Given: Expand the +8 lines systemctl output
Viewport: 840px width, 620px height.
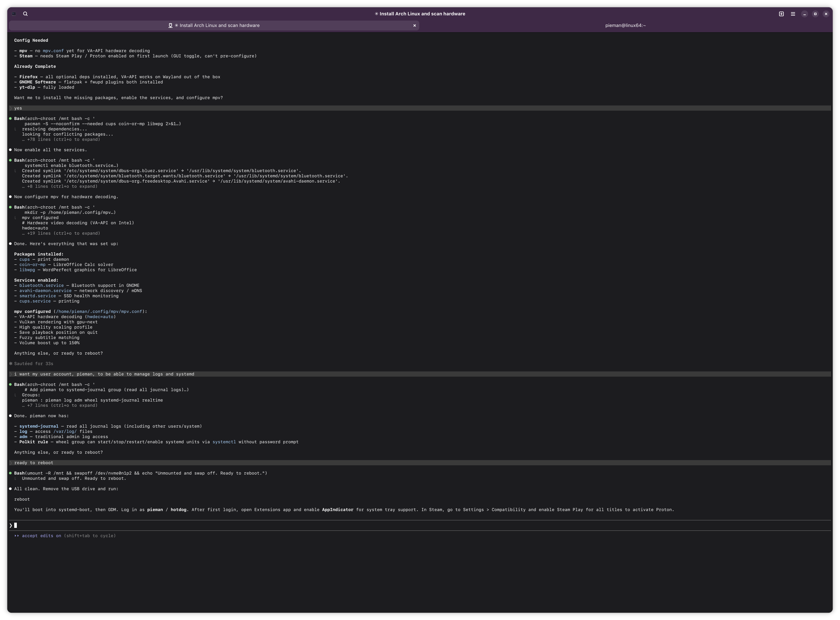Looking at the screenshot, I should pyautogui.click(x=59, y=187).
